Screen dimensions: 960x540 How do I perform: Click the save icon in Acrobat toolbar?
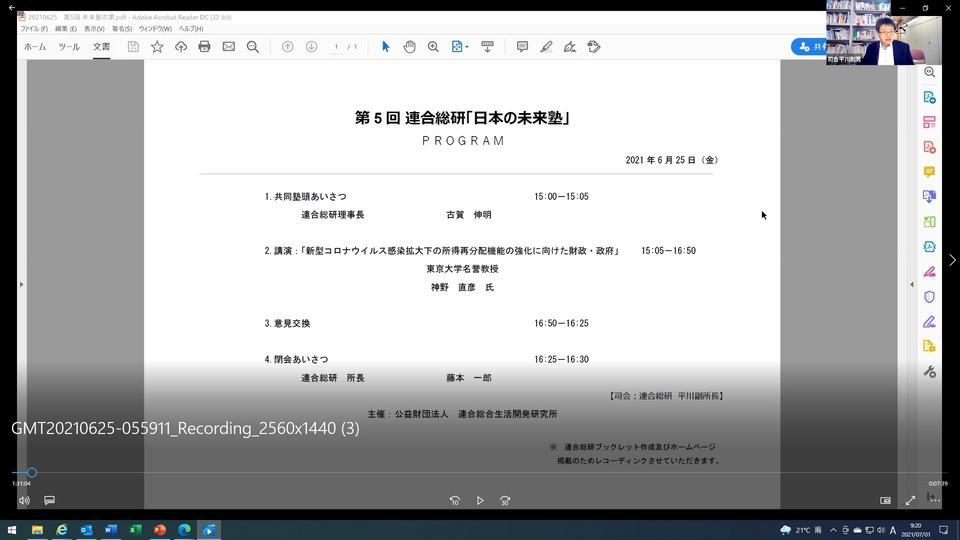pos(133,47)
